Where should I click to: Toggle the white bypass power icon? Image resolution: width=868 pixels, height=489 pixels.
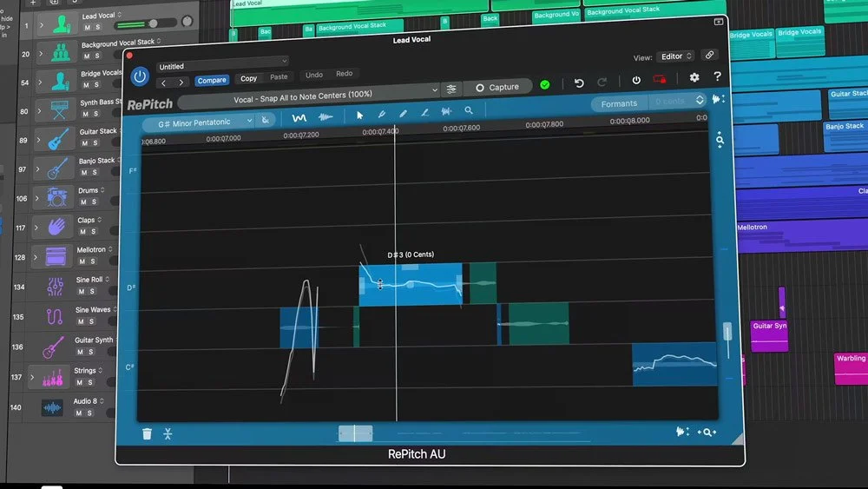[636, 80]
